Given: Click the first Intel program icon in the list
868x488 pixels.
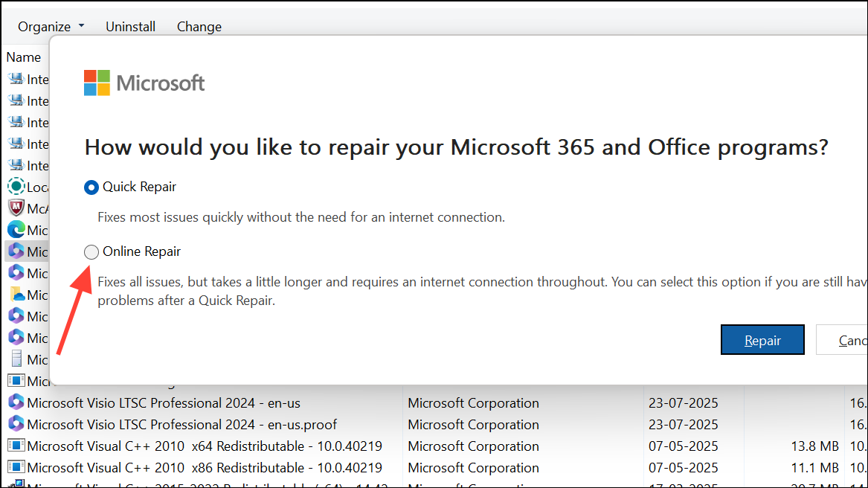Looking at the screenshot, I should 16,79.
